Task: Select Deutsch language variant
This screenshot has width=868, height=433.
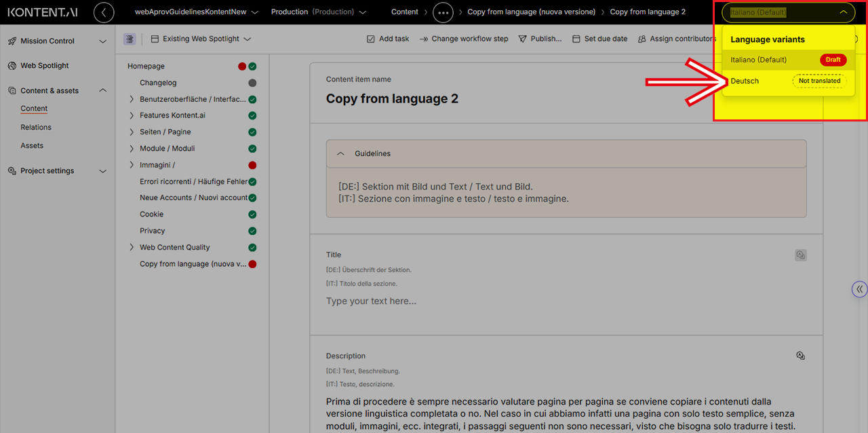Action: pyautogui.click(x=745, y=81)
